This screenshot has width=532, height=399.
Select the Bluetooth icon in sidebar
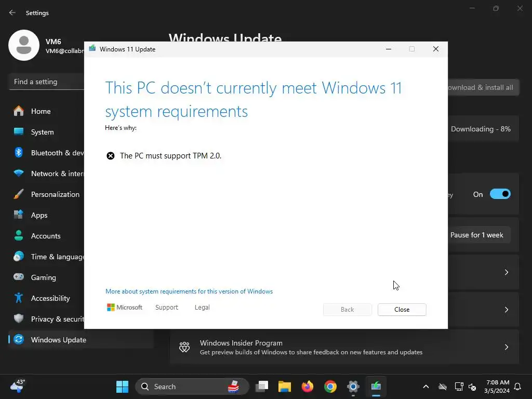tap(19, 152)
